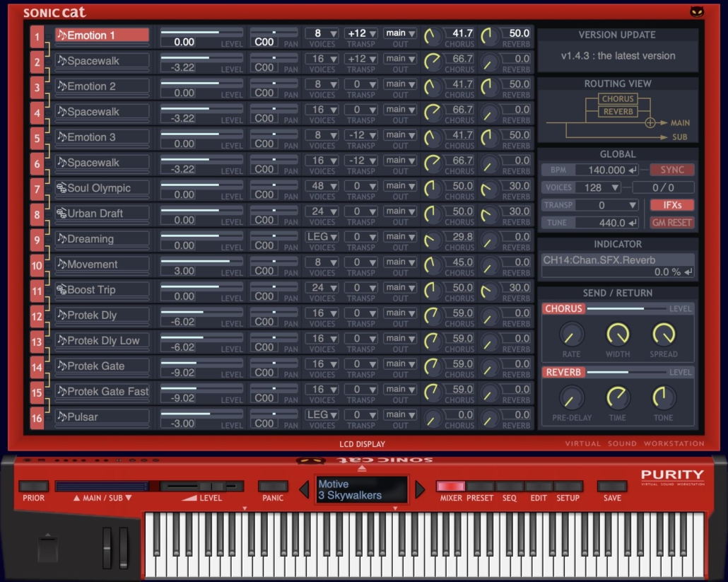Select channel 1 using its number button
728x582 pixels.
(37, 35)
